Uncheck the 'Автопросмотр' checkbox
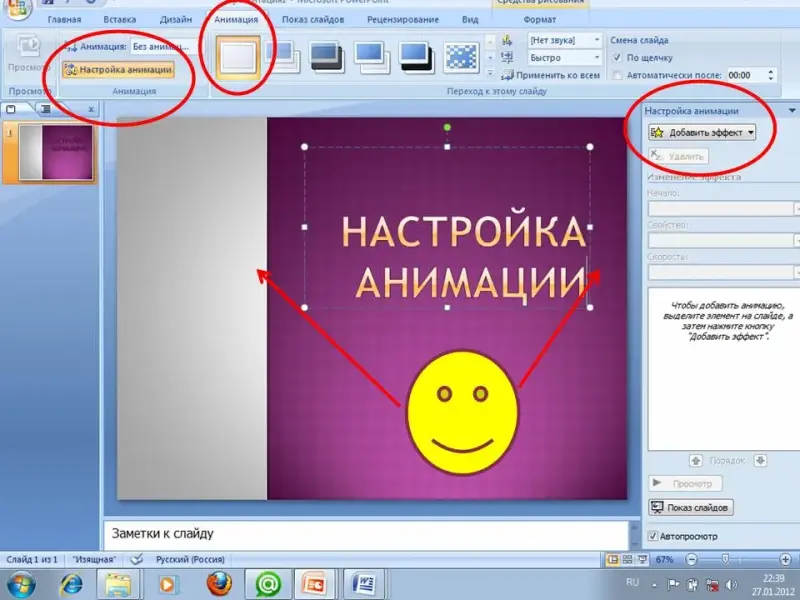Screen dimensions: 800x600 point(654,537)
